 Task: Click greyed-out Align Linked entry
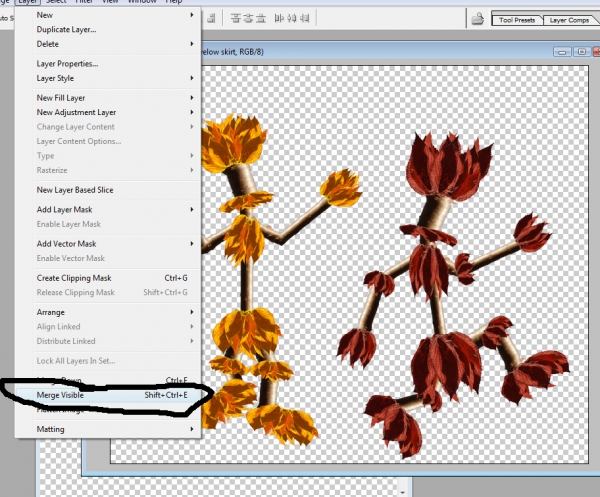[x=108, y=327]
